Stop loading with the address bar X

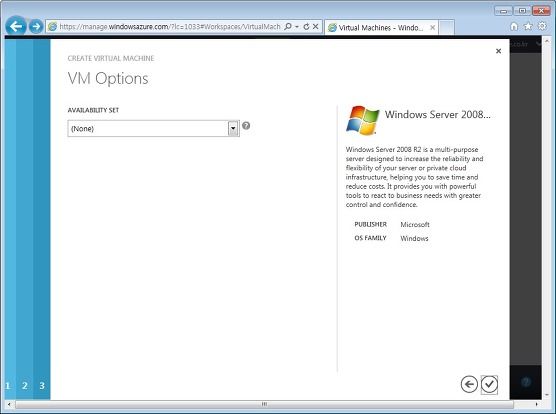tap(315, 27)
